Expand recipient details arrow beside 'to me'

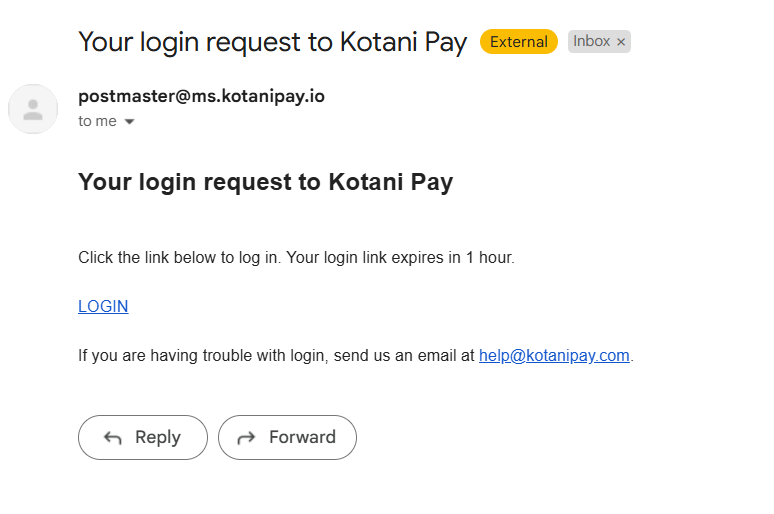[x=129, y=121]
